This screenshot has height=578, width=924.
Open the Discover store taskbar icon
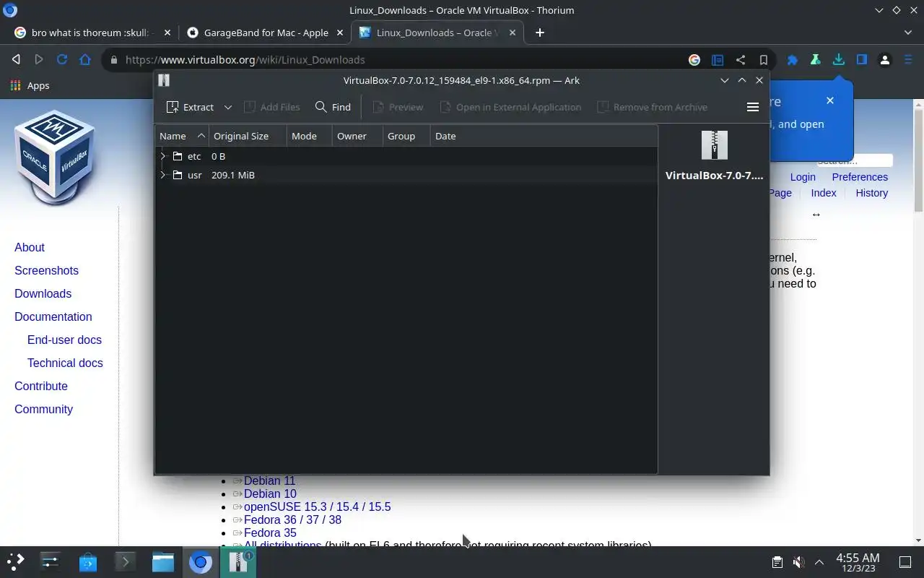pos(88,561)
